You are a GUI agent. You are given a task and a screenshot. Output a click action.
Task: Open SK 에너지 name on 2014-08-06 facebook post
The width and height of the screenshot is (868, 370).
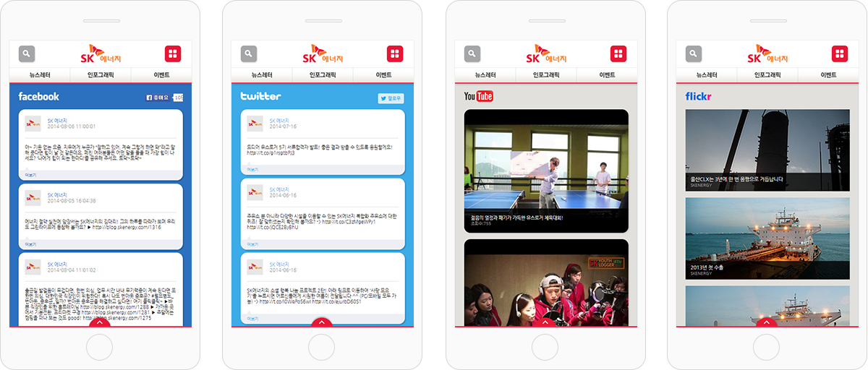pyautogui.click(x=57, y=120)
